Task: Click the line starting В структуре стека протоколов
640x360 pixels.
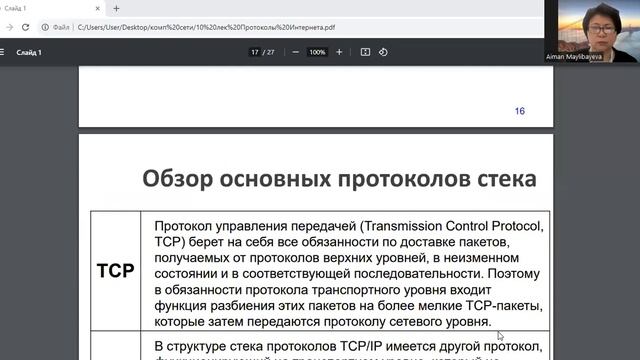Action: click(x=348, y=346)
